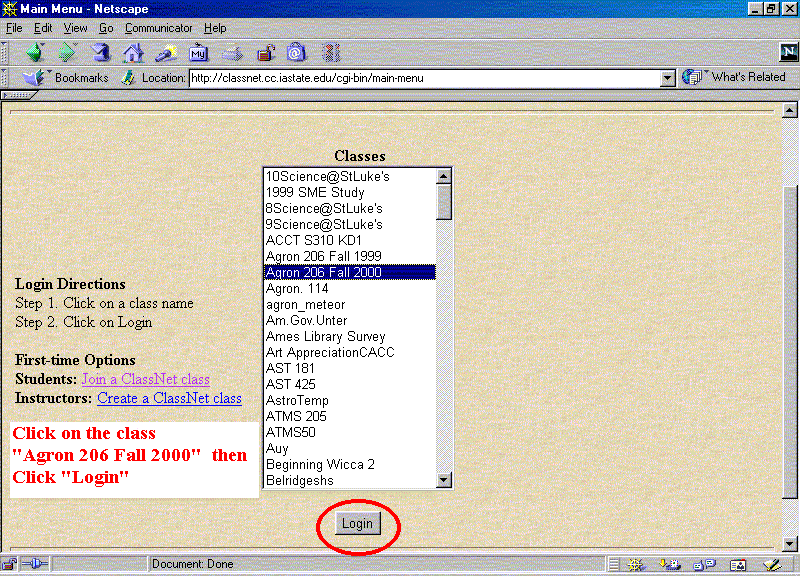Follow the Create a ClassNet class link
The height and width of the screenshot is (576, 800).
click(169, 398)
